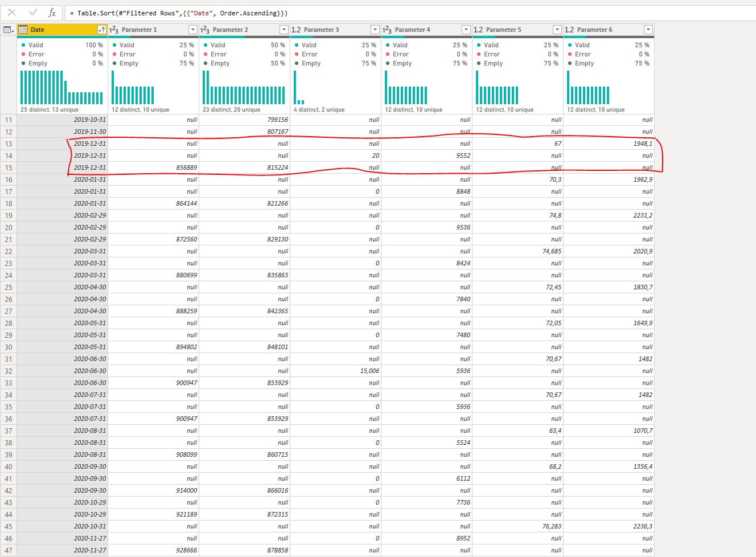Viewport: 756px width, 557px height.
Task: Select cell with value 1948,1
Action: point(609,144)
